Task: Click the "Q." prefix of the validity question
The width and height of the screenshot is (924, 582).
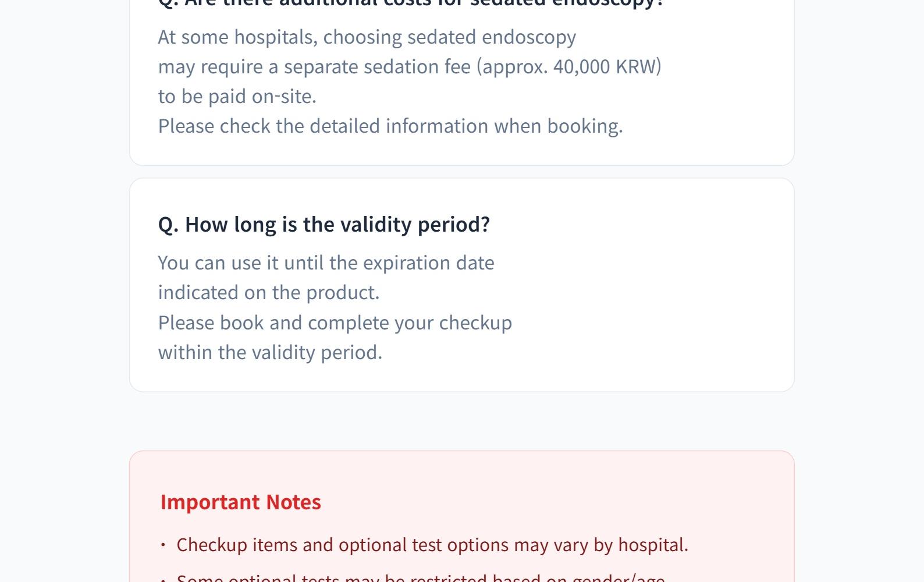Action: (168, 225)
